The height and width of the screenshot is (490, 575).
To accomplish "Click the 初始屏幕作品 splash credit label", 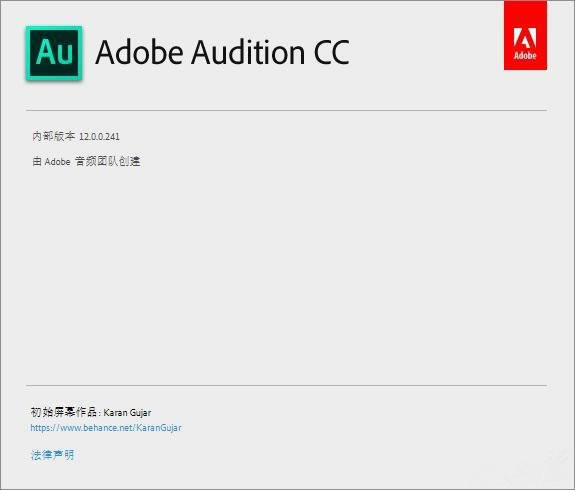I will pyautogui.click(x=63, y=412).
